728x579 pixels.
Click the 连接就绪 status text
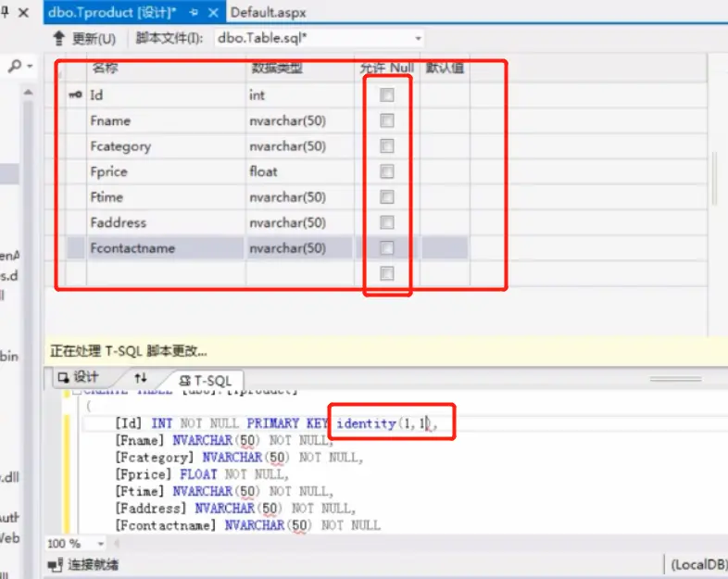click(x=93, y=565)
